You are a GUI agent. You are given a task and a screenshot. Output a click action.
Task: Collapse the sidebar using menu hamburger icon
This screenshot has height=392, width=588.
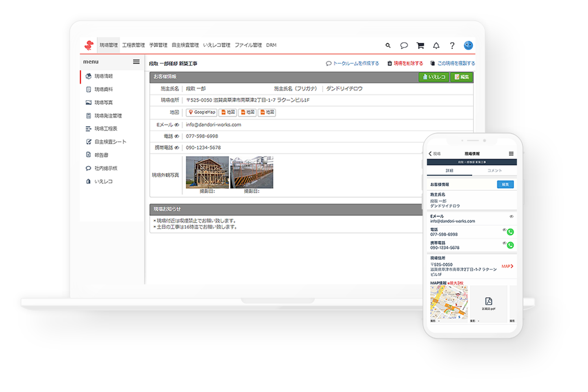136,62
